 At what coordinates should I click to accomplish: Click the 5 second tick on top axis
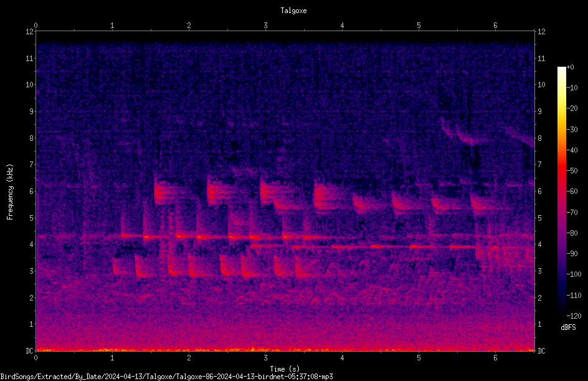pos(419,25)
